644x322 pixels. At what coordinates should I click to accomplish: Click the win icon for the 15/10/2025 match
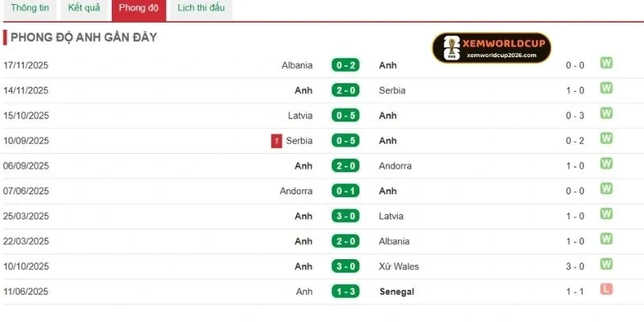pyautogui.click(x=606, y=114)
